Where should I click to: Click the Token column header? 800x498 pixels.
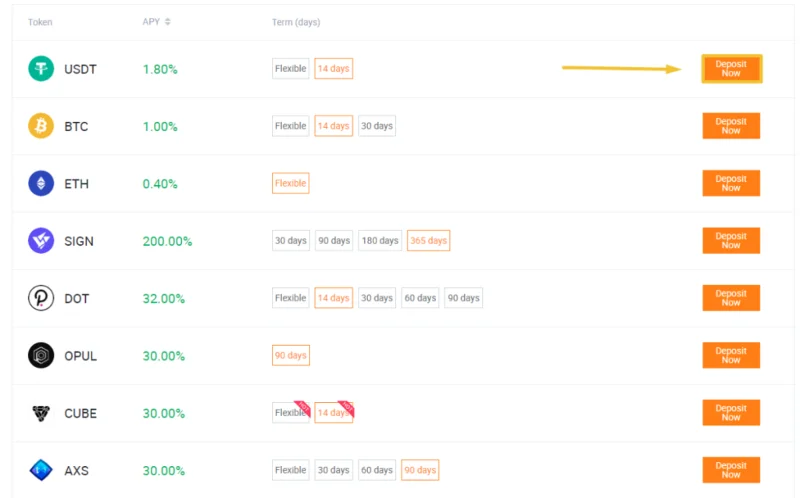pyautogui.click(x=40, y=22)
